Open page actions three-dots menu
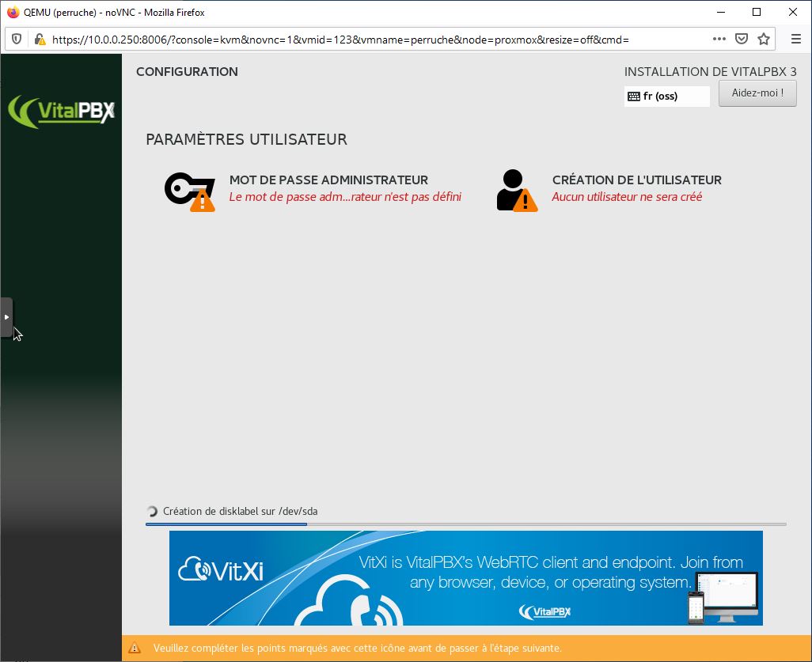812x662 pixels. coord(719,39)
